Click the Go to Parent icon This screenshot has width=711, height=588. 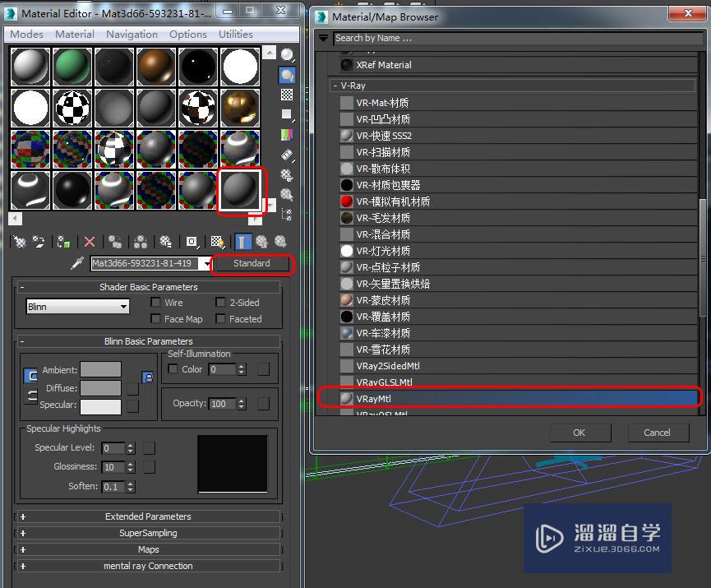(261, 242)
